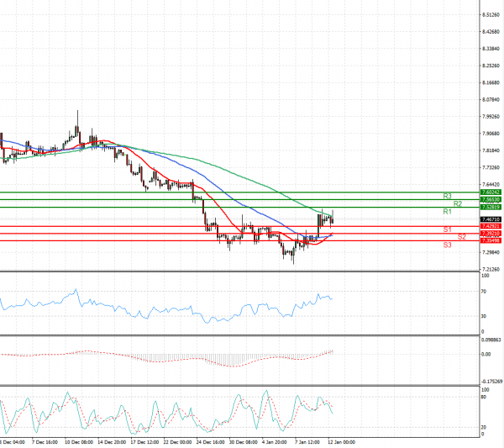Image resolution: width=504 pixels, height=448 pixels.
Task: Select the black 7.46710 current price tag
Action: coord(491,219)
